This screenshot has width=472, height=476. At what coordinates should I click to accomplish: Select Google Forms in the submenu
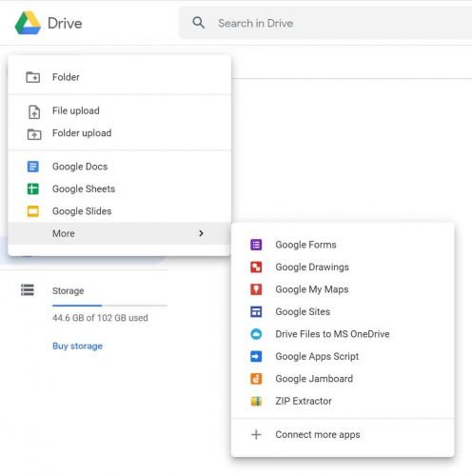click(343, 245)
